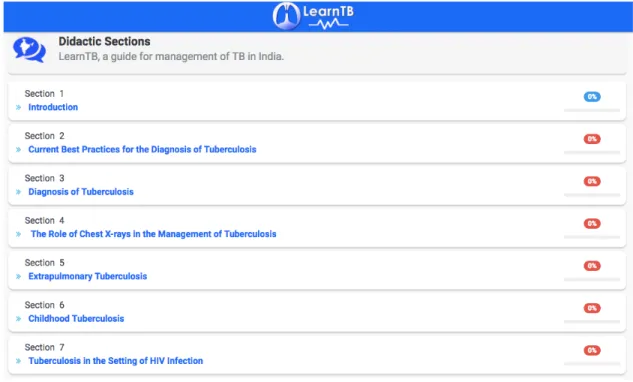Click the progress bar for Section 2
The height and width of the screenshot is (382, 633).
[x=592, y=153]
